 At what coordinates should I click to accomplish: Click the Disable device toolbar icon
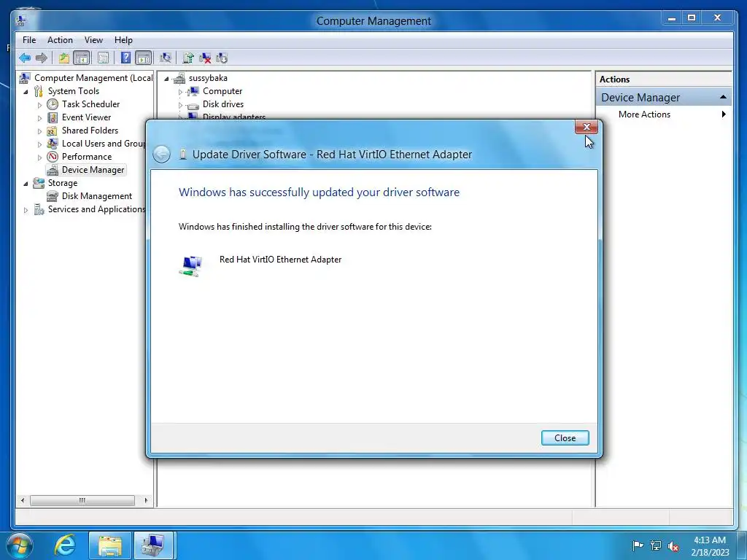point(222,58)
